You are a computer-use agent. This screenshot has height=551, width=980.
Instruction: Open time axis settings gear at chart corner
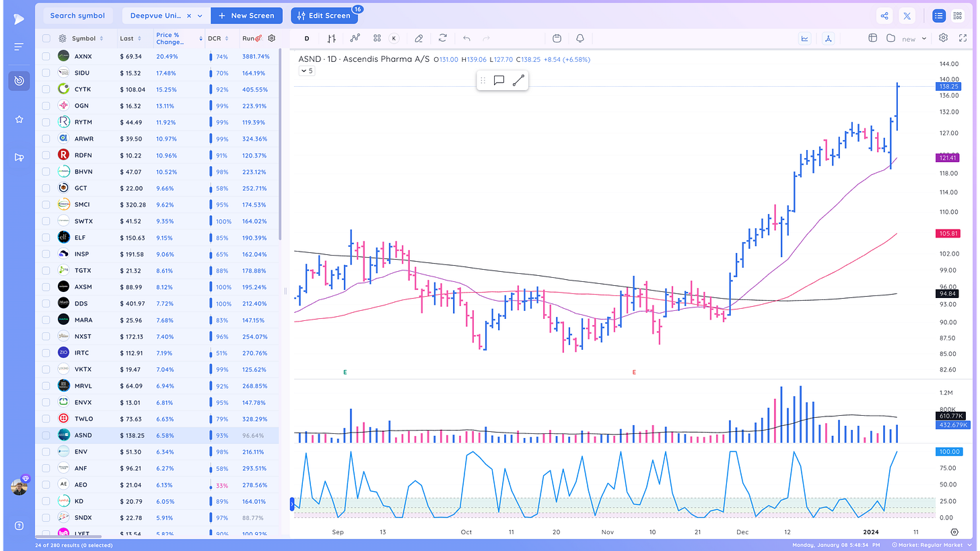coord(954,531)
